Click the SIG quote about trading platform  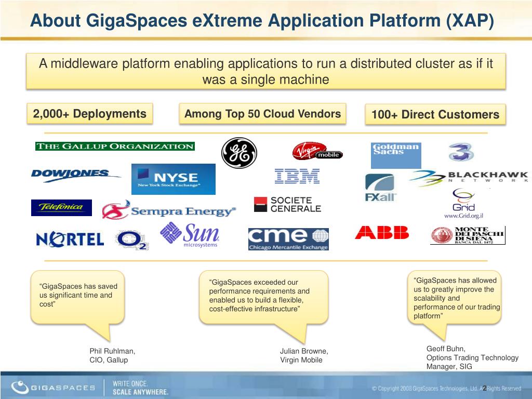pos(454,298)
